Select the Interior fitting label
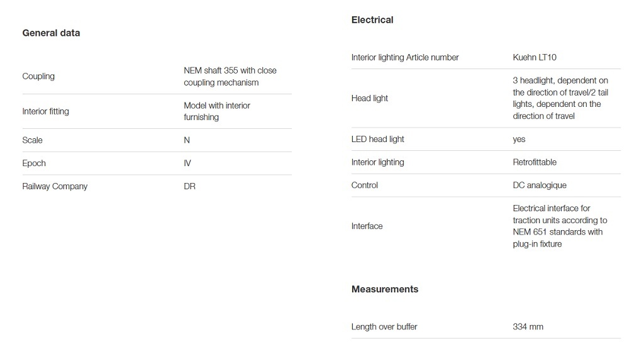 tap(45, 111)
